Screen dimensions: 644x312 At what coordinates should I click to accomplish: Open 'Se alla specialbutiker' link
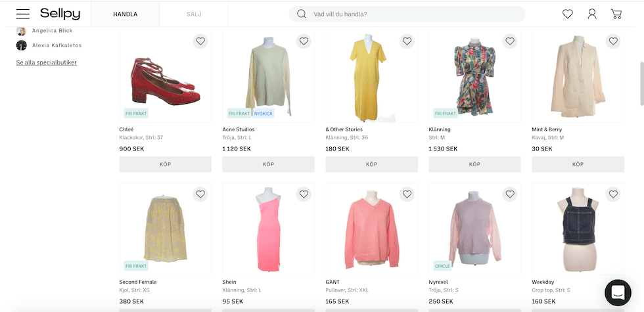click(46, 62)
